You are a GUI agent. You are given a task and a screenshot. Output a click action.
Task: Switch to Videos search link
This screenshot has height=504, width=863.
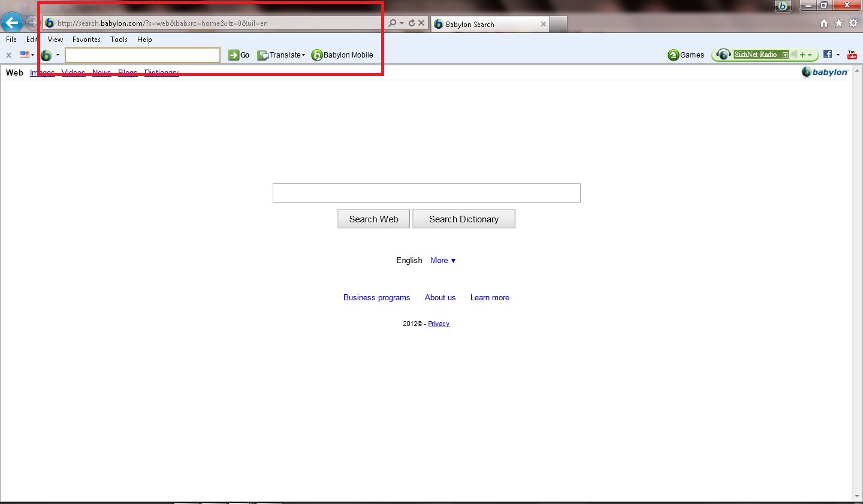pos(73,73)
